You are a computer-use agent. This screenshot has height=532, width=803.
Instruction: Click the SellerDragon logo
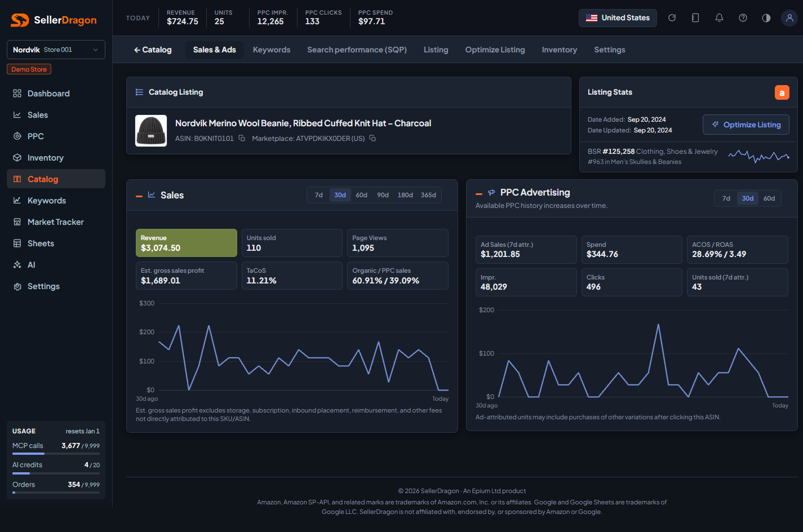point(54,20)
